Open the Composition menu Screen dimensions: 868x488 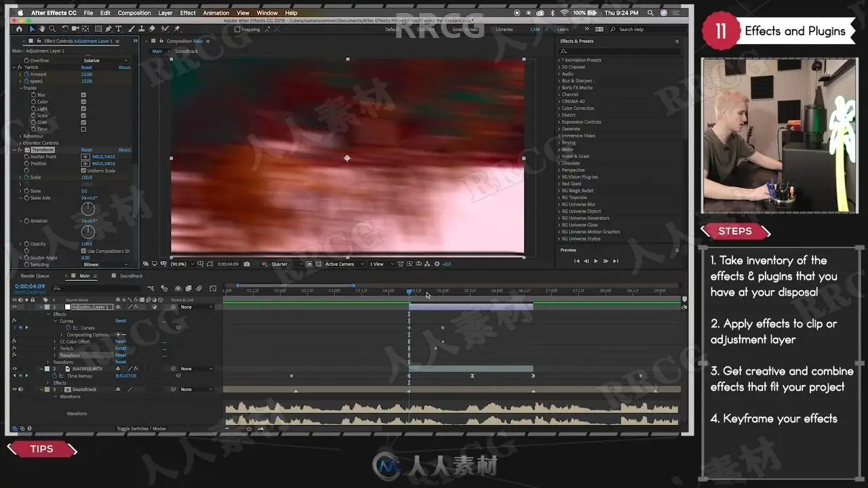134,13
